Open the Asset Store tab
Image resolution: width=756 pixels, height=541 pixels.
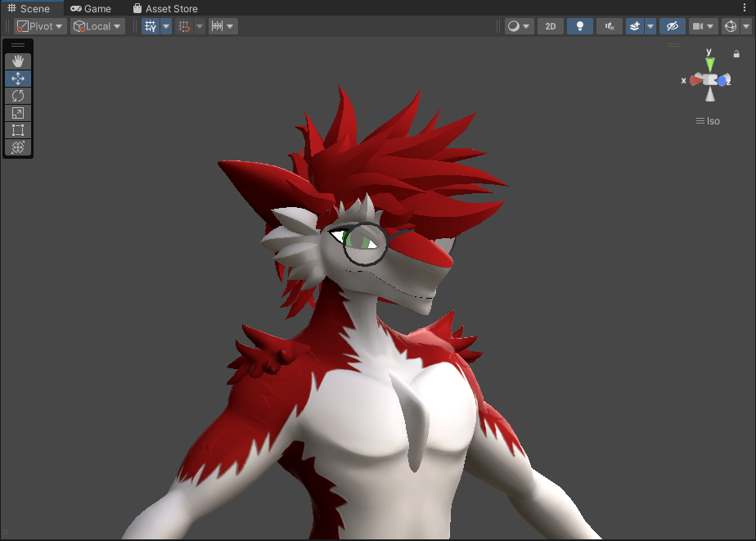pyautogui.click(x=165, y=8)
